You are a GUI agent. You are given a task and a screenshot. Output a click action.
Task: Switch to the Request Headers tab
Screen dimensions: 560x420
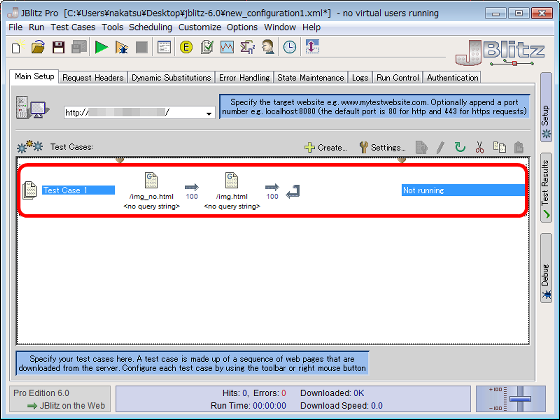[x=93, y=78]
